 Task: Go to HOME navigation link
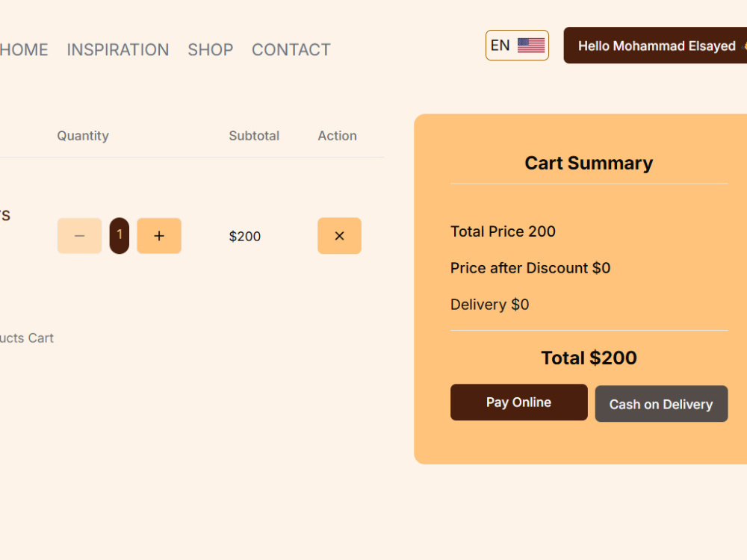pos(24,49)
